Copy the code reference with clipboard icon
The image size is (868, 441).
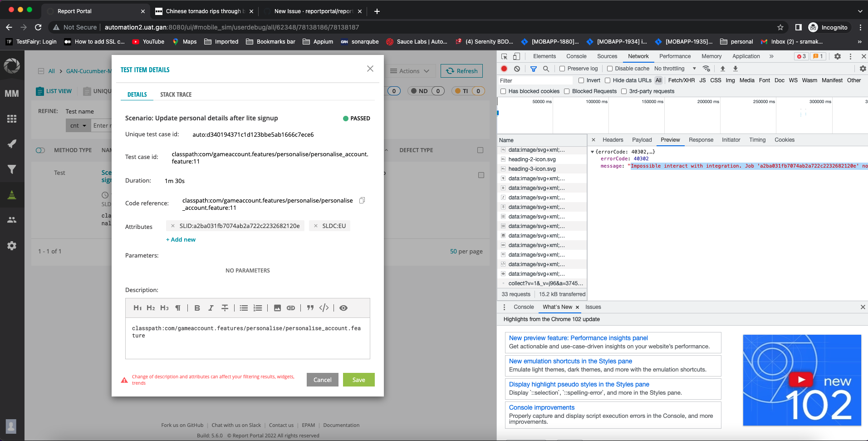click(362, 200)
